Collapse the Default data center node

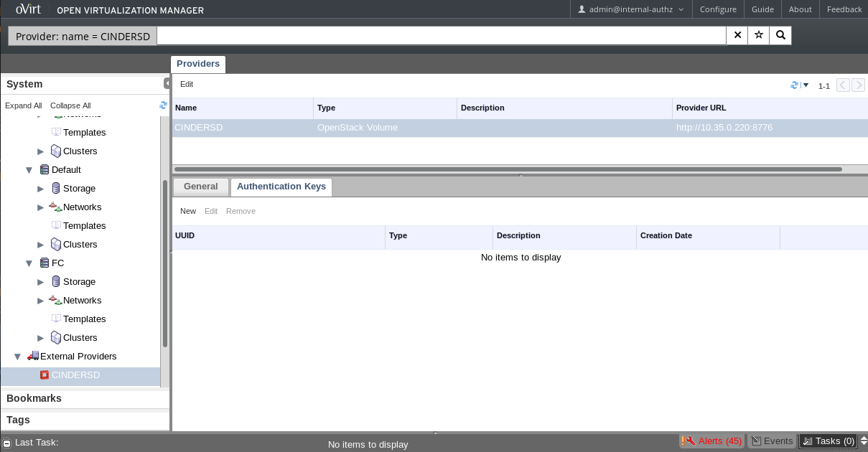(x=29, y=170)
